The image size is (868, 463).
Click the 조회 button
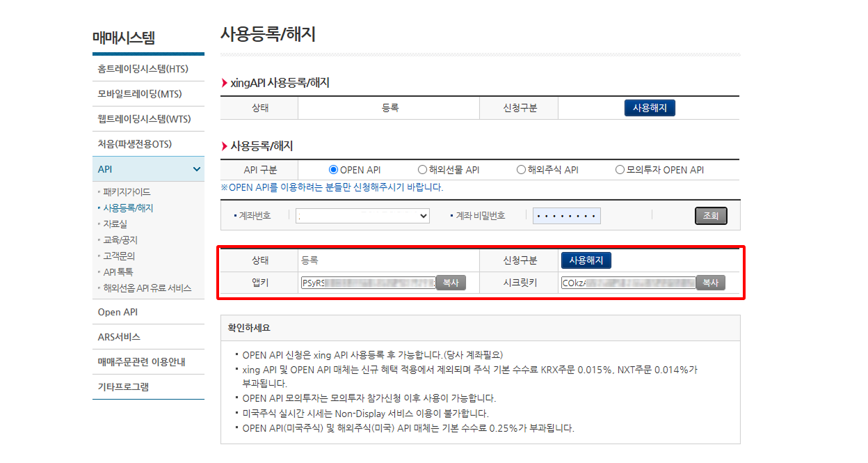711,216
